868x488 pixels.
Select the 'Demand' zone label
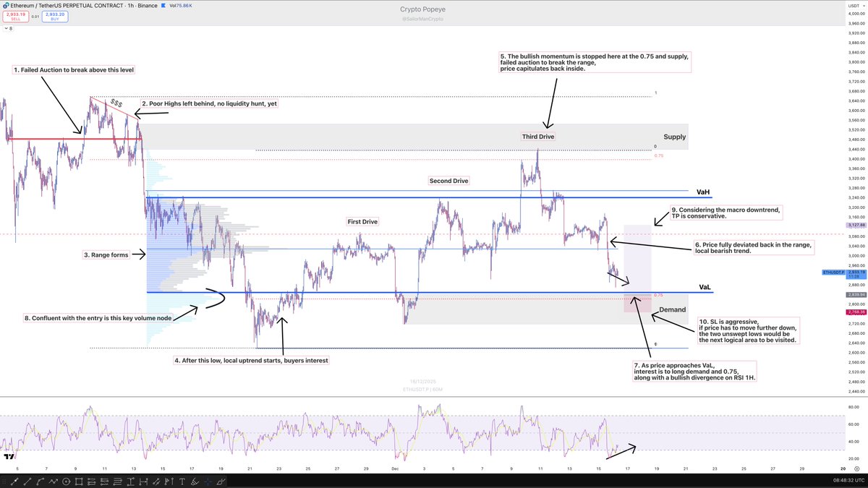pyautogui.click(x=672, y=309)
